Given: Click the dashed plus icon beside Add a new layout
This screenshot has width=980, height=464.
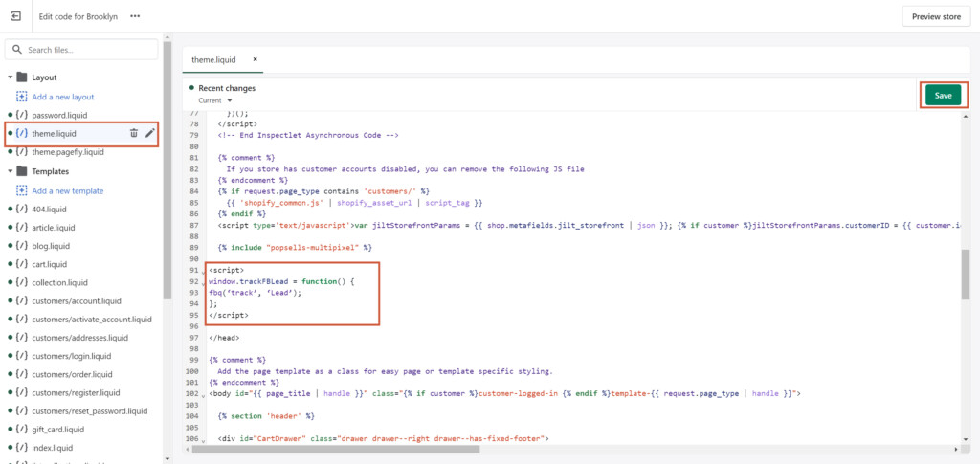Looking at the screenshot, I should coord(22,97).
